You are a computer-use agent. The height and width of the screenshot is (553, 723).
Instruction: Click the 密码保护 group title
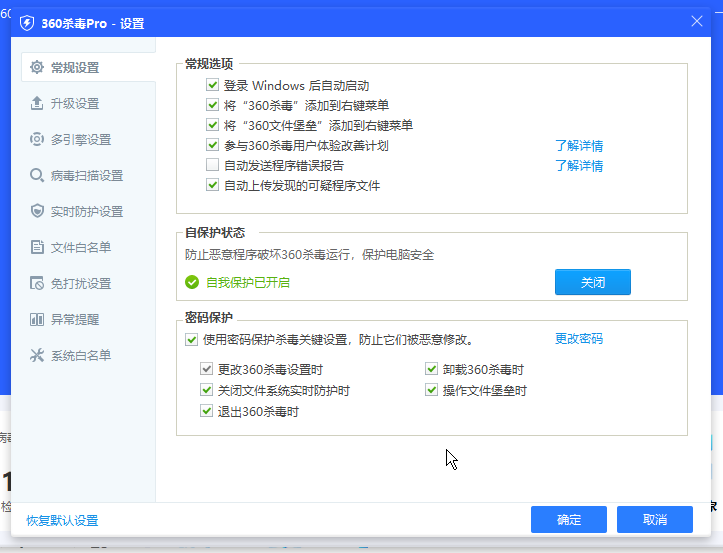[209, 317]
